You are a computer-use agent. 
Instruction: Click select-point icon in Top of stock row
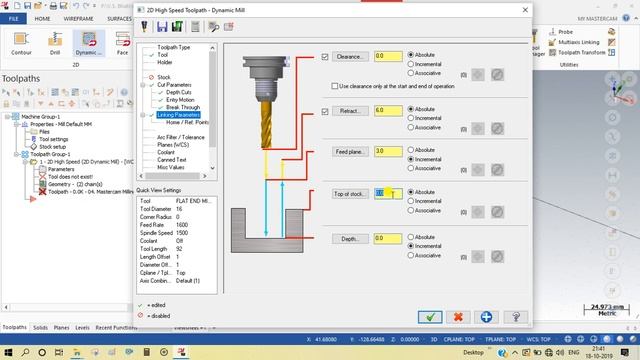pyautogui.click(x=478, y=212)
